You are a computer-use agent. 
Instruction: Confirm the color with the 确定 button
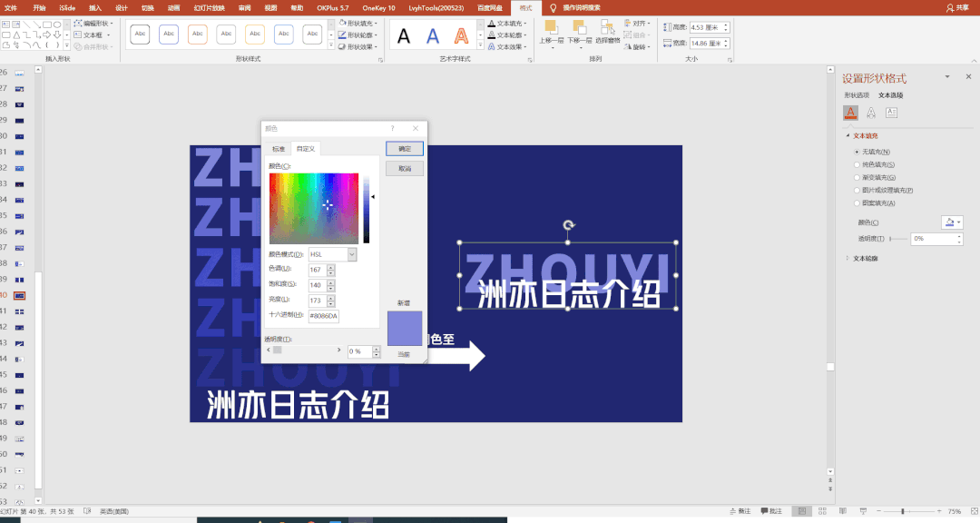pyautogui.click(x=405, y=148)
